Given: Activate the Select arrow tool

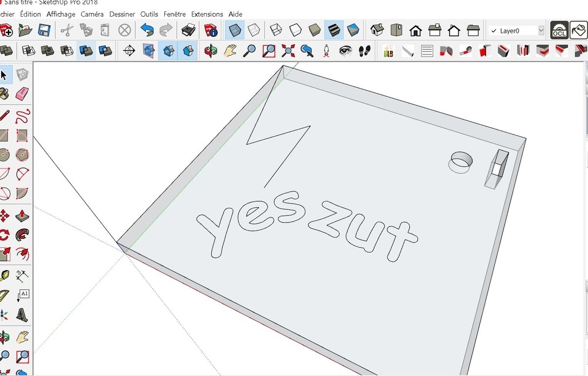Looking at the screenshot, I should click(x=4, y=75).
